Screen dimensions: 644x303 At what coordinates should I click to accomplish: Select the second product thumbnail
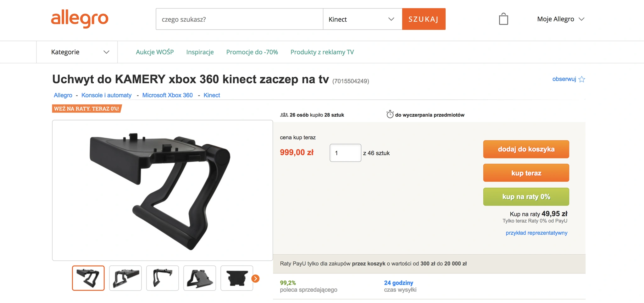pos(125,278)
